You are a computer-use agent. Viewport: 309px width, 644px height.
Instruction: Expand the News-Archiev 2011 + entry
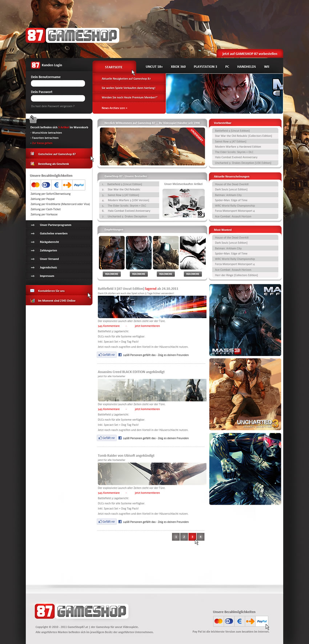[115, 108]
